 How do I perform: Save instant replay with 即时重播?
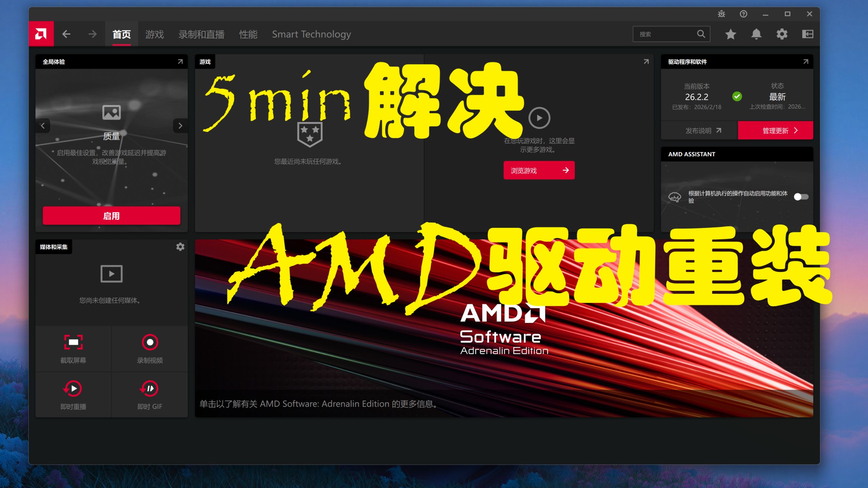tap(73, 395)
